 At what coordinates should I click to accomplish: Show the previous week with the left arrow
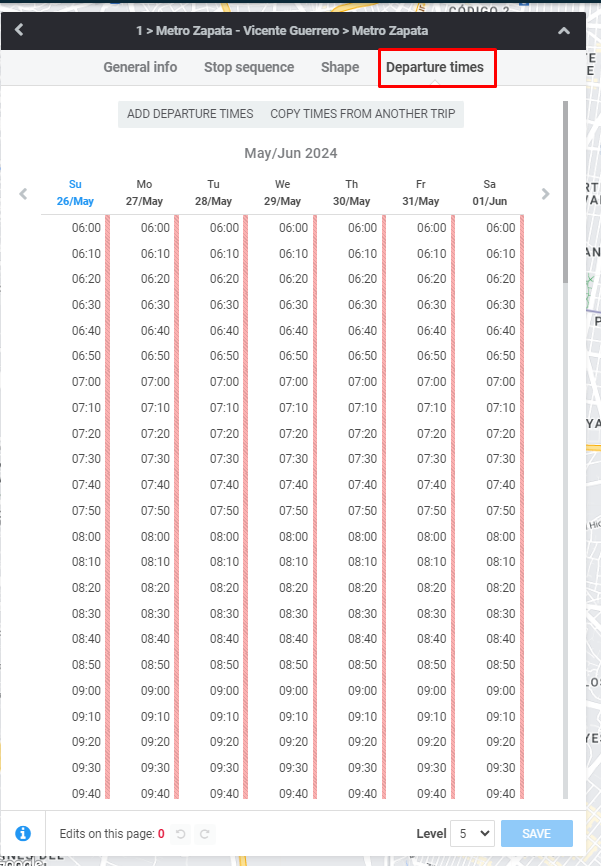tap(23, 194)
